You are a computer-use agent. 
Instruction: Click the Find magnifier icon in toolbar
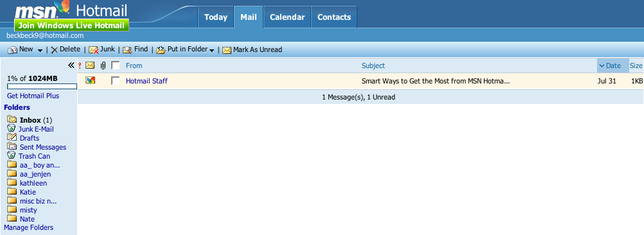127,50
